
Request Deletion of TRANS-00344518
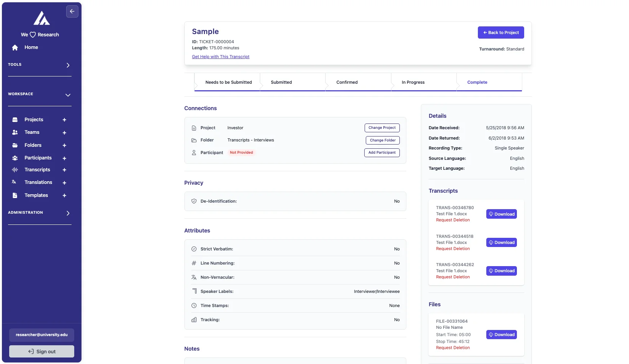tap(453, 249)
